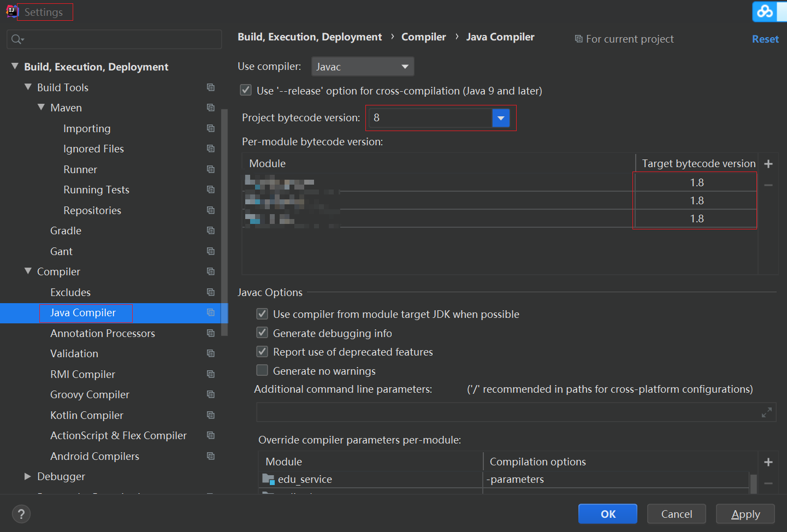
Task: Click the search magnifier icon
Action: click(17, 39)
